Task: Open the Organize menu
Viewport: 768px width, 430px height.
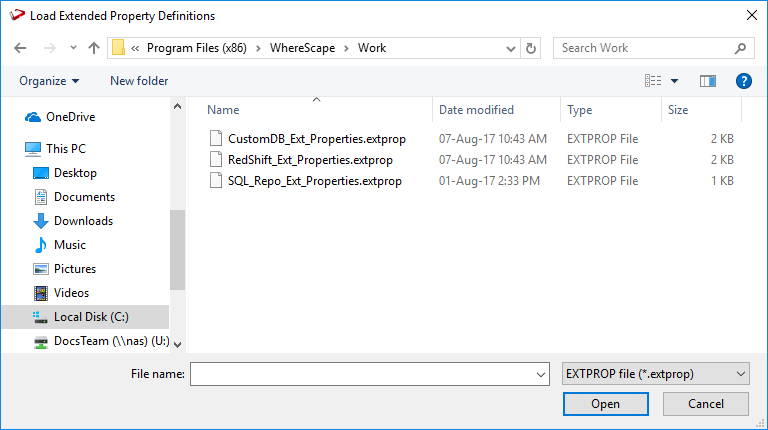Action: [x=48, y=81]
